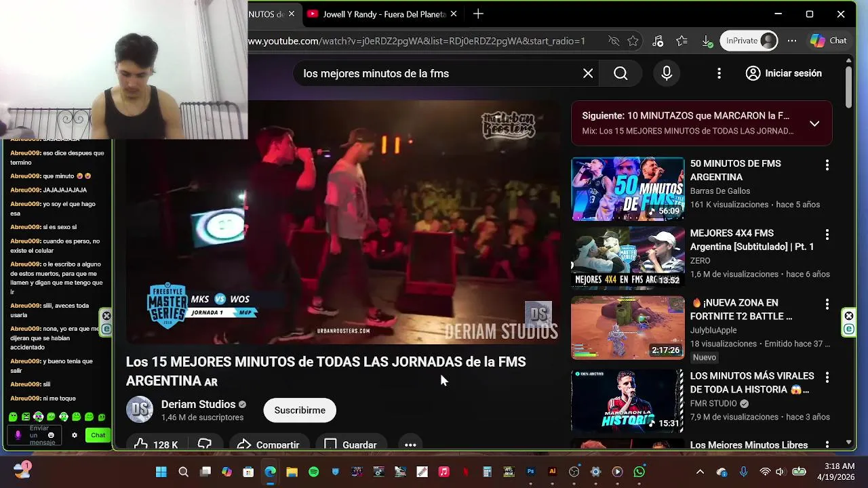This screenshot has width=868, height=488.
Task: Open Microsoft Store from the taskbar
Action: pos(248,472)
